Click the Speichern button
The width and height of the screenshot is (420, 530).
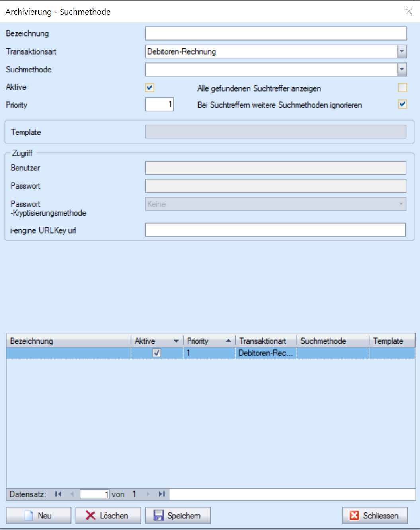[178, 516]
